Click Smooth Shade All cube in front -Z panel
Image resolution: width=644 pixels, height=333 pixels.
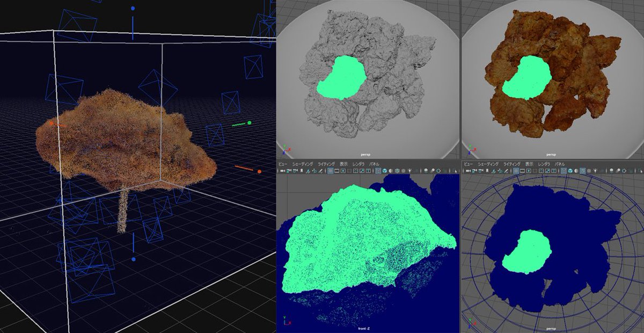[x=385, y=171]
